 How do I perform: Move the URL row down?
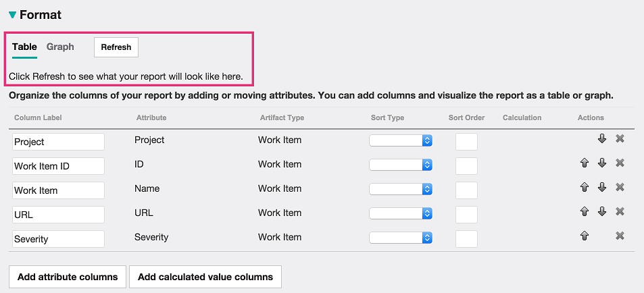pyautogui.click(x=602, y=212)
